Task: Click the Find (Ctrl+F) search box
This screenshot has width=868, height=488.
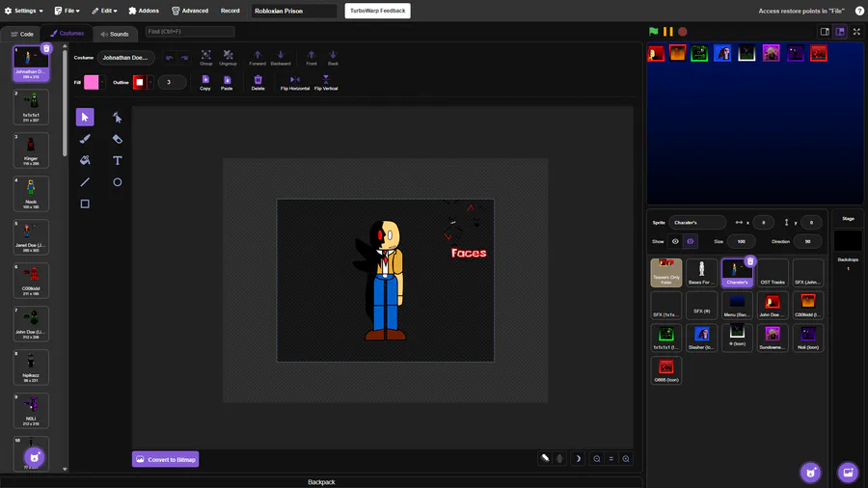Action: click(x=190, y=32)
